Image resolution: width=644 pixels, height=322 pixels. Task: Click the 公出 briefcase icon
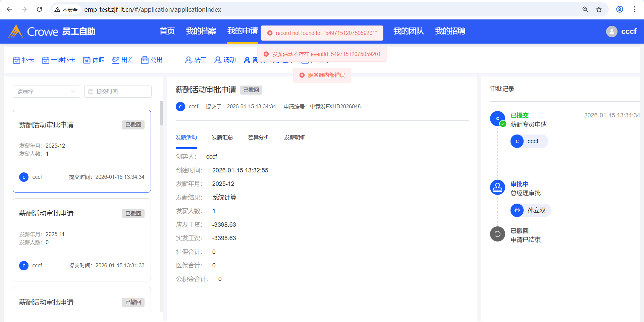pos(145,60)
